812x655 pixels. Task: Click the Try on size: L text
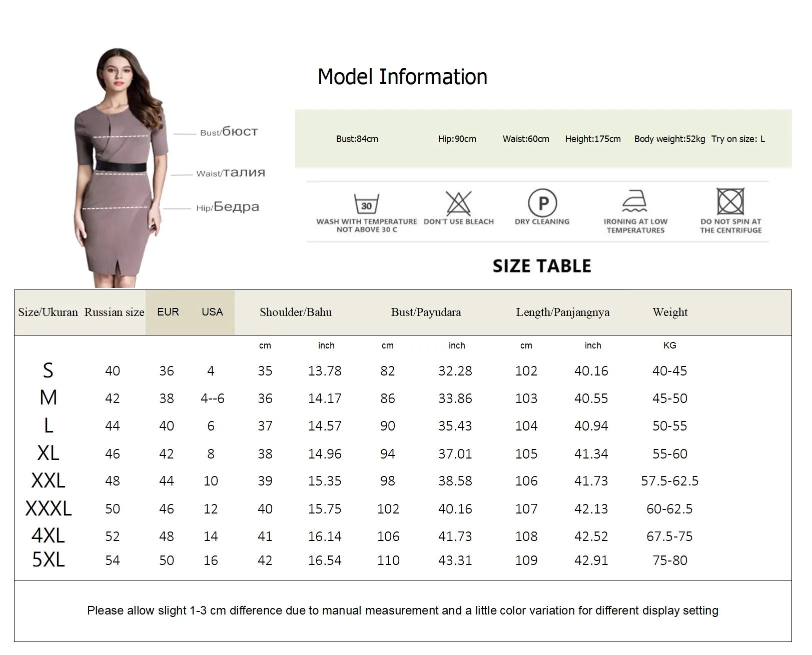pyautogui.click(x=738, y=139)
